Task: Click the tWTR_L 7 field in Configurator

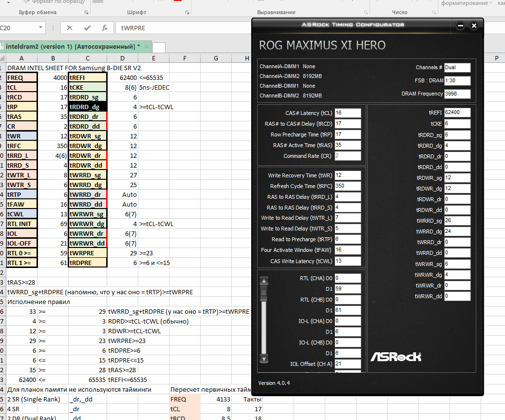Action: click(348, 218)
